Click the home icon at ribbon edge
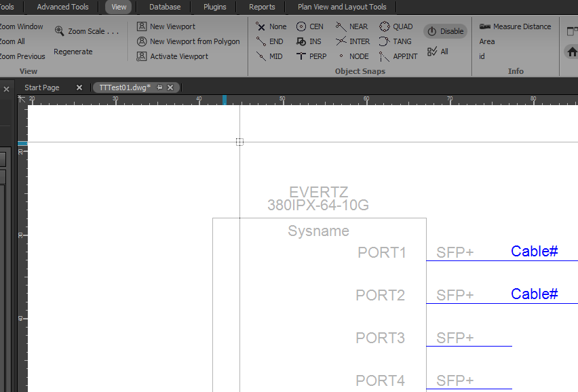Screen dimensions: 578x392 click(572, 52)
